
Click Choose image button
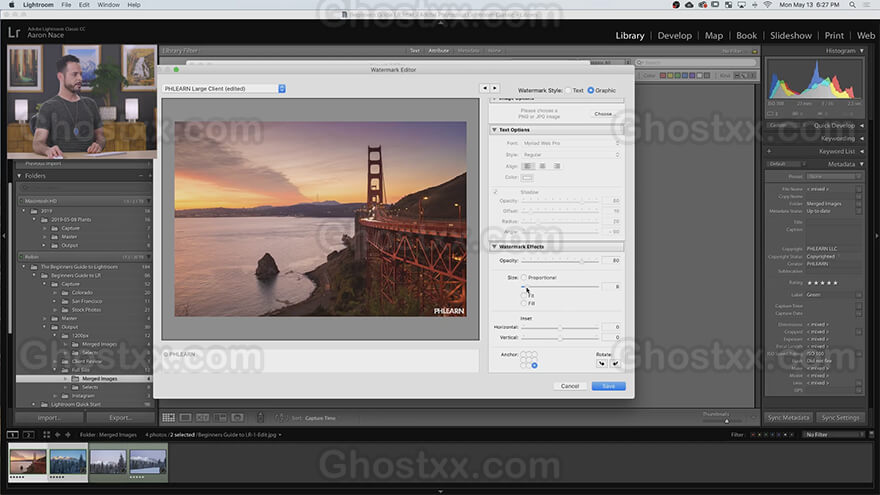[603, 114]
